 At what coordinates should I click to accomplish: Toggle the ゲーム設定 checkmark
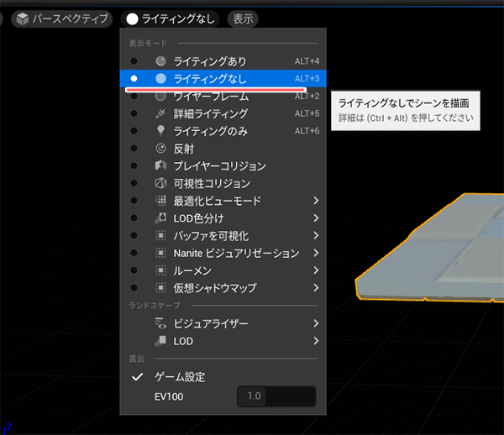pyautogui.click(x=138, y=377)
